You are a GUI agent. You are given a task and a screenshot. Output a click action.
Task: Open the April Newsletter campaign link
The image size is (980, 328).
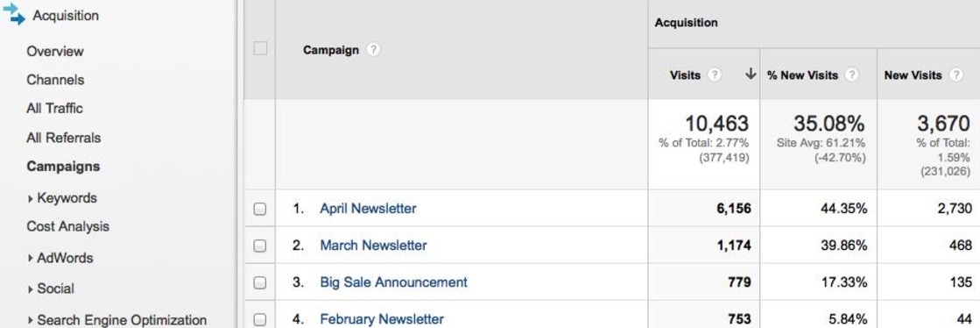click(368, 209)
